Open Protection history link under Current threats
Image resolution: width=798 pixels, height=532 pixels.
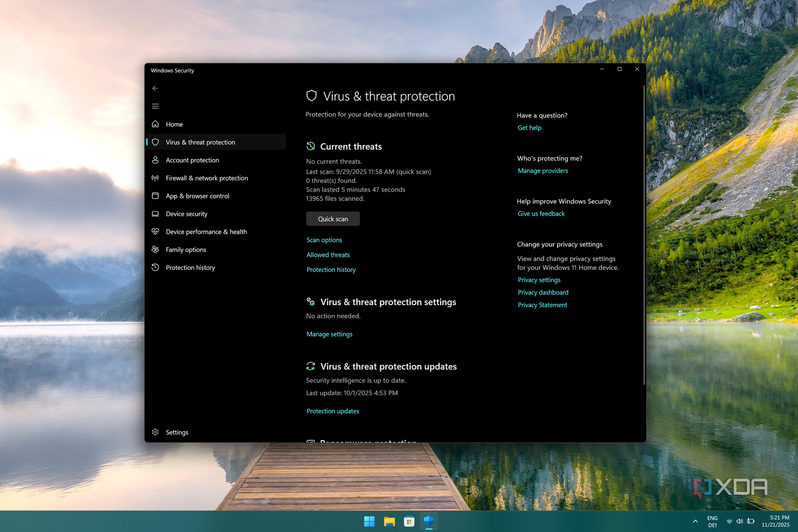[x=331, y=270]
